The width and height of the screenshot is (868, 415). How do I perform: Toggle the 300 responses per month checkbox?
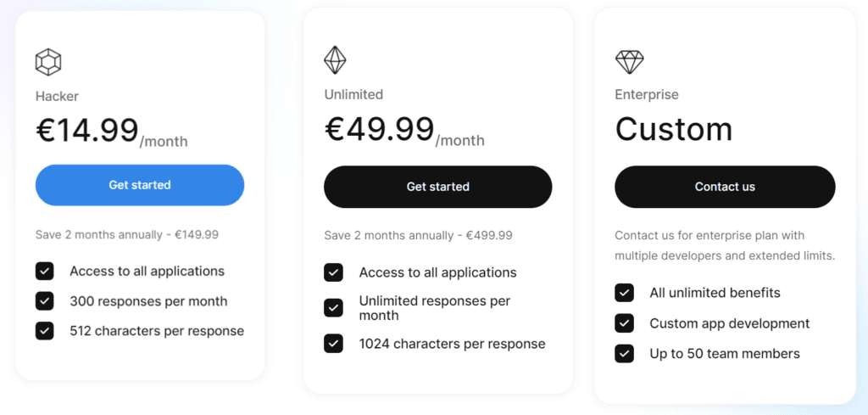click(45, 301)
